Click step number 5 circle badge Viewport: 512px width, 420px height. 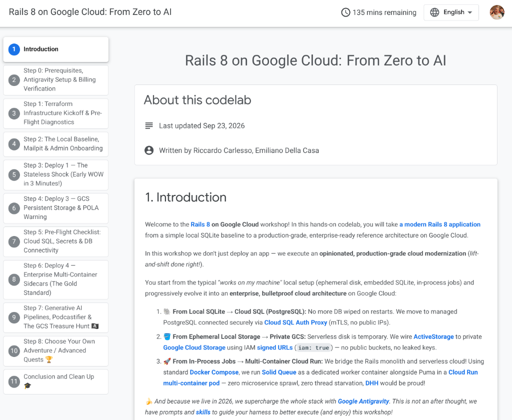[x=14, y=174]
